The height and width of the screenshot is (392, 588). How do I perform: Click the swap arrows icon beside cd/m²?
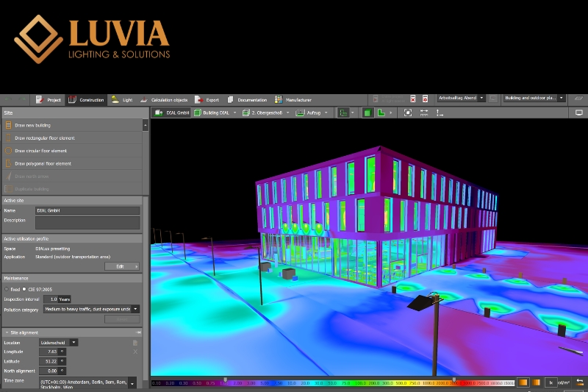pos(580,382)
